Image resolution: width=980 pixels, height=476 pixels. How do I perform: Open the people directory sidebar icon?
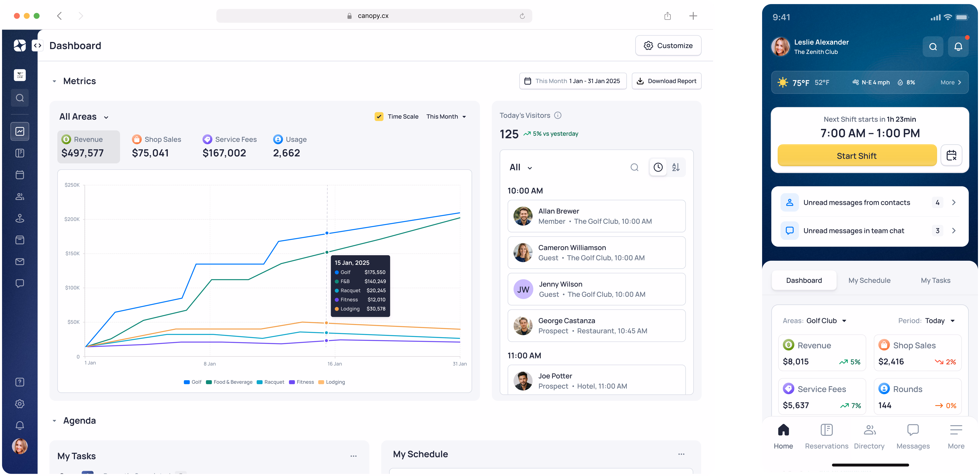pos(20,196)
